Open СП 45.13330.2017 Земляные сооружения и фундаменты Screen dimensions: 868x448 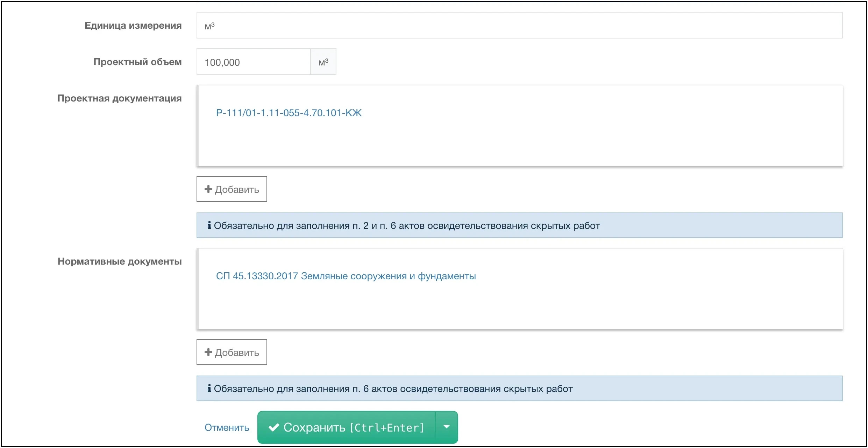(x=346, y=276)
